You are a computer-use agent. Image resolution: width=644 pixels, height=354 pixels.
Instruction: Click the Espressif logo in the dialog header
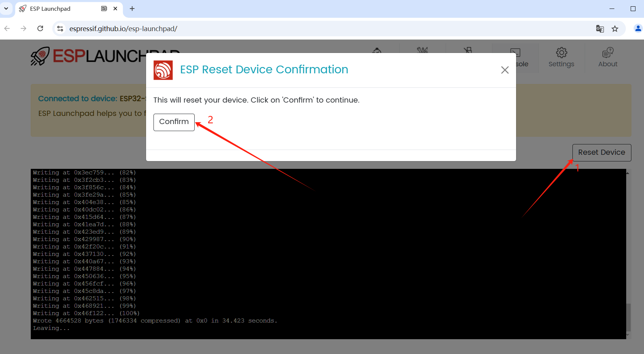click(x=163, y=70)
